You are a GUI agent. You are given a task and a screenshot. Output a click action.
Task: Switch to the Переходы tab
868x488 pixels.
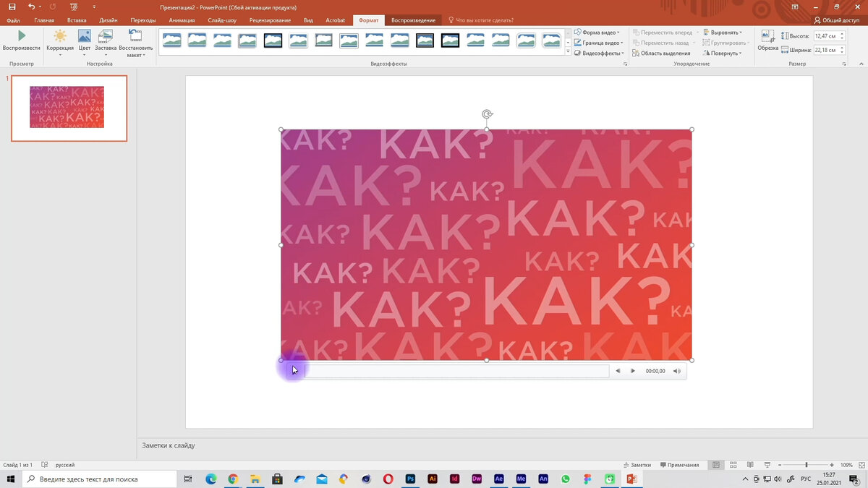tap(143, 20)
